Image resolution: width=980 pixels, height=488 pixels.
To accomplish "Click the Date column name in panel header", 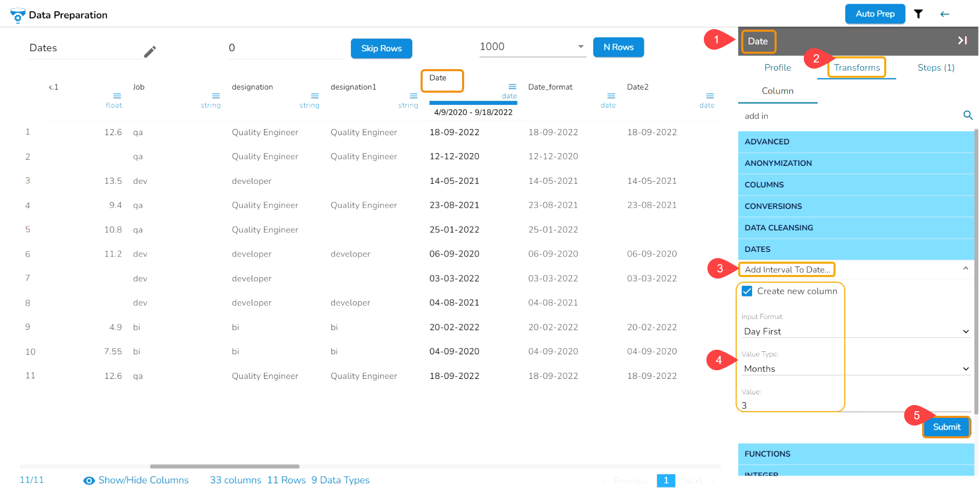I will (x=758, y=41).
